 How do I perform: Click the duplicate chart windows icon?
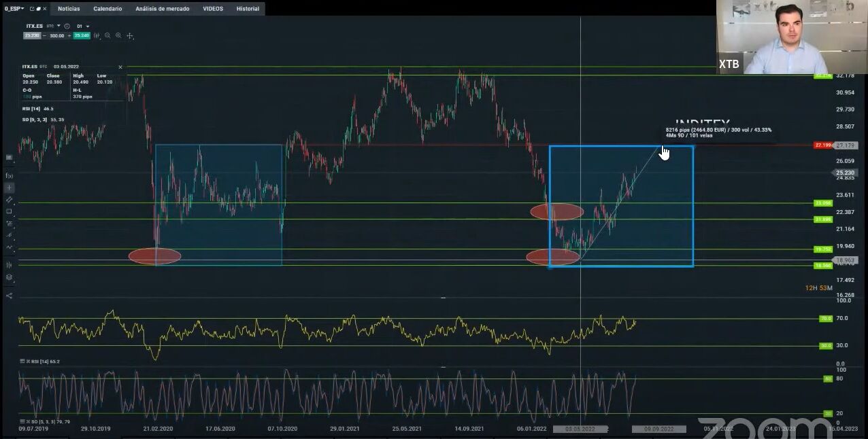(38, 9)
